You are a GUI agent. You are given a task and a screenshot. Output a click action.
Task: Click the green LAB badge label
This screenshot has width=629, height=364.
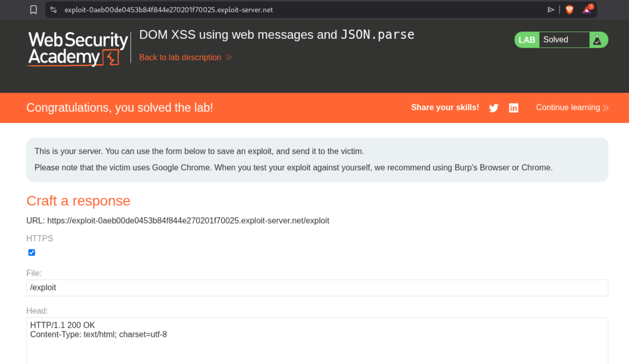[526, 40]
